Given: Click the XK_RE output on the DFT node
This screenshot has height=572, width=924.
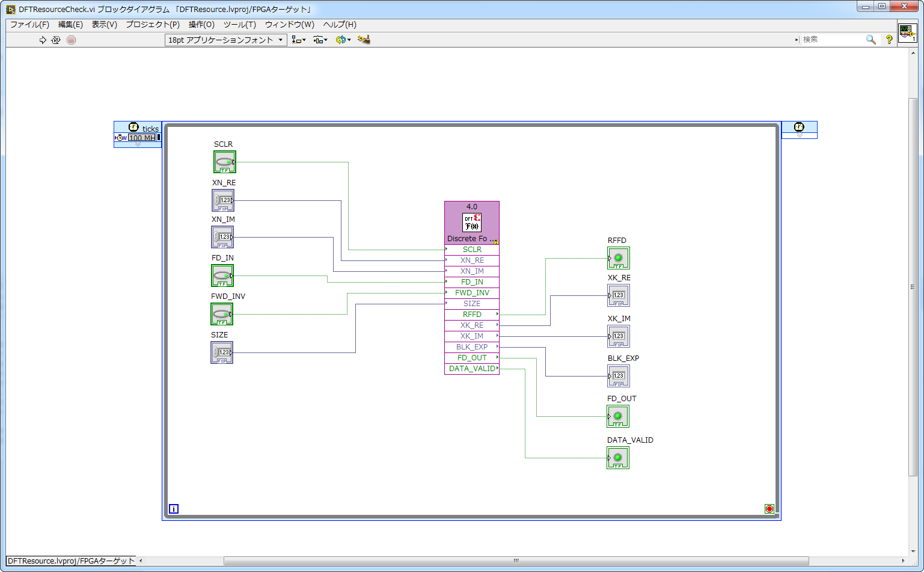Looking at the screenshot, I should pyautogui.click(x=472, y=325).
